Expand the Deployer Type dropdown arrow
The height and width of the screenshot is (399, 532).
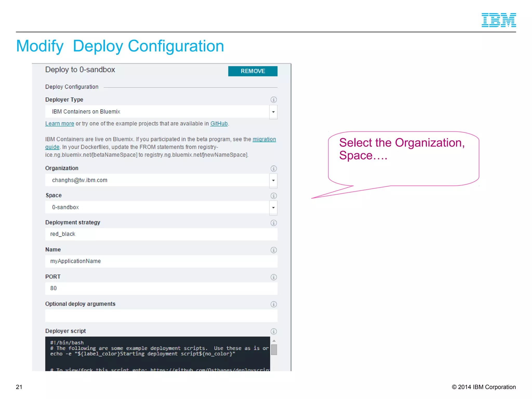(x=273, y=112)
